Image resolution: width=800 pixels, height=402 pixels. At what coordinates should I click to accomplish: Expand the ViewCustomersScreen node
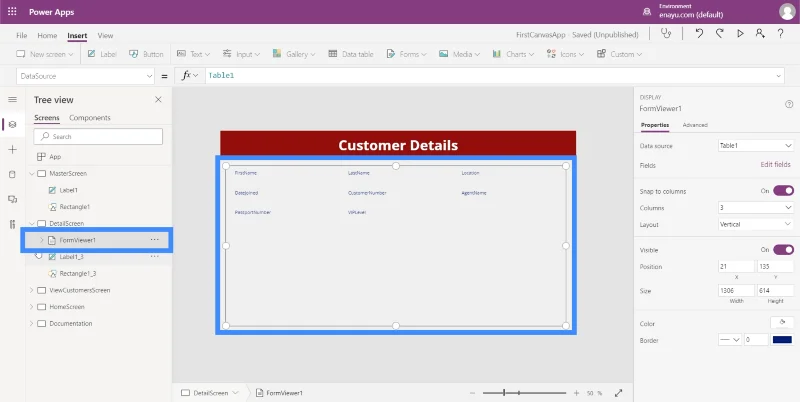pos(32,290)
